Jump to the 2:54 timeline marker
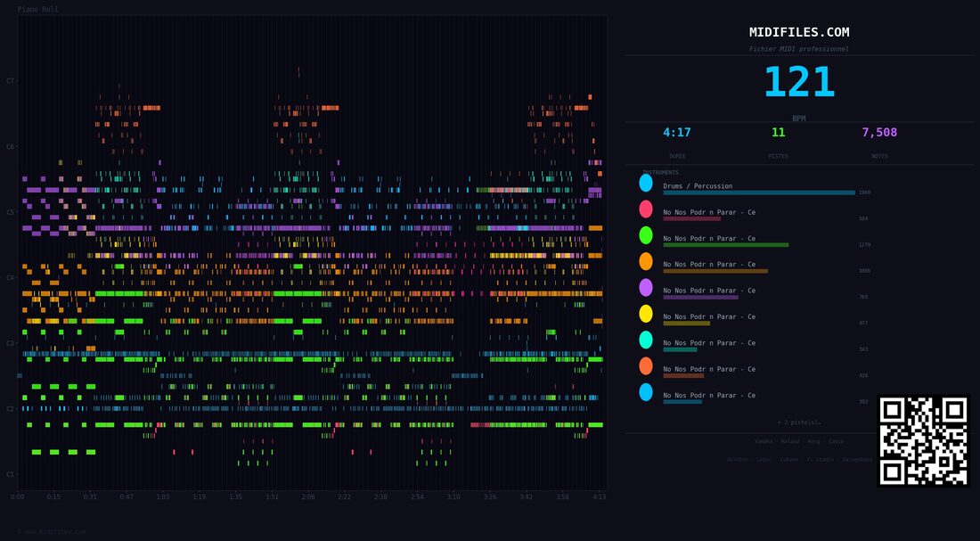980x541 pixels. tap(417, 496)
